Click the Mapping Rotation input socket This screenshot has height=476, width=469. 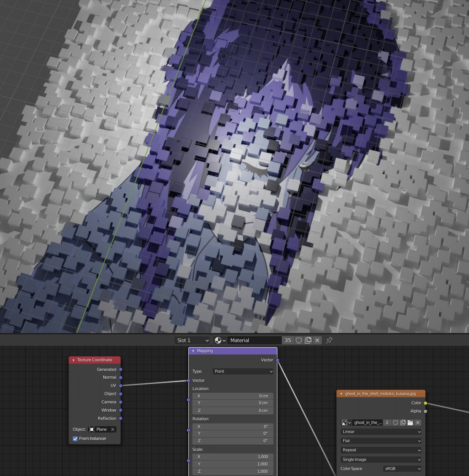(x=189, y=430)
